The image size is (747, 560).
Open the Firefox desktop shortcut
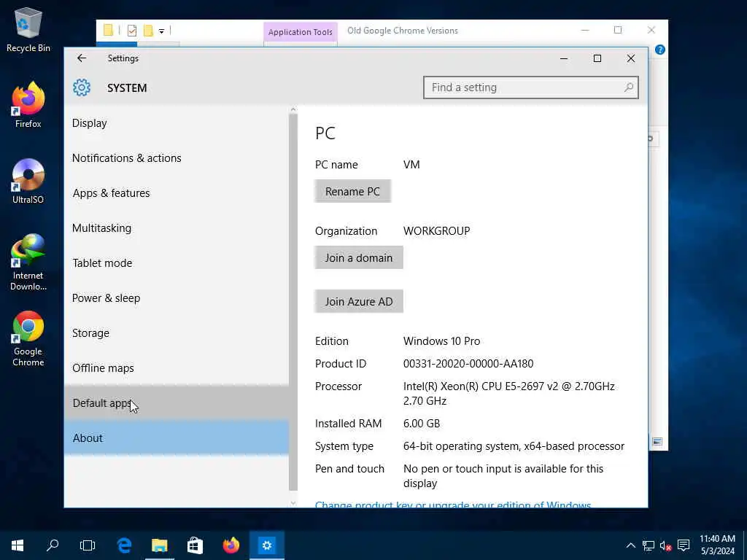tap(28, 105)
